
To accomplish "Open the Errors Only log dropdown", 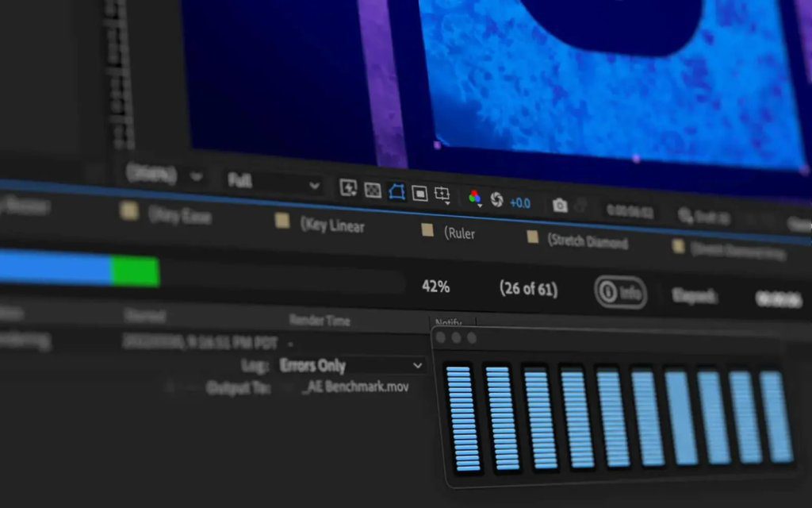I will (x=350, y=366).
